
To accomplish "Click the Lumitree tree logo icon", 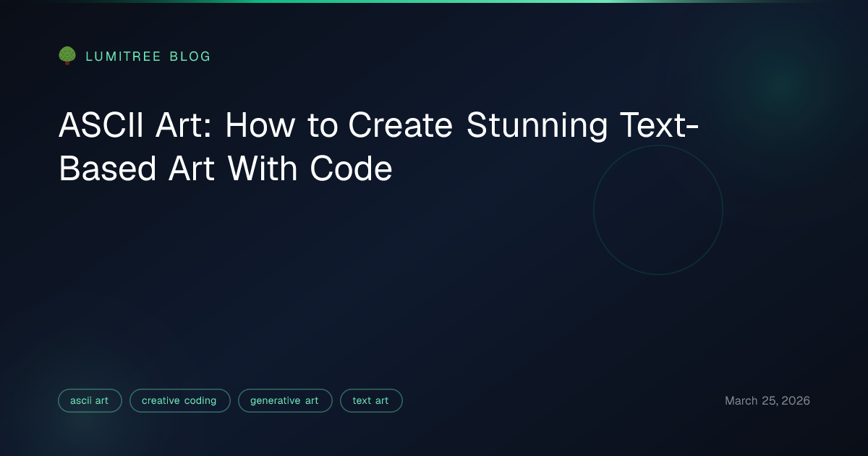I will coord(67,56).
